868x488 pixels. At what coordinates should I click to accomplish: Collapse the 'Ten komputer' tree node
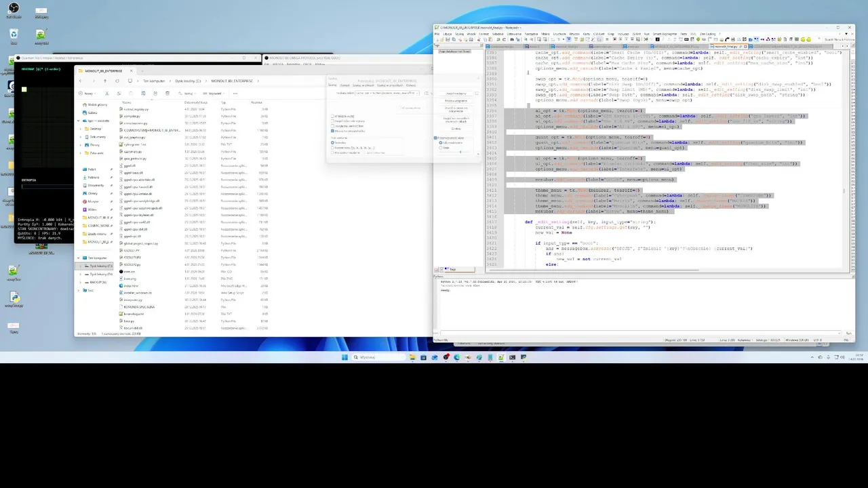tap(78, 258)
